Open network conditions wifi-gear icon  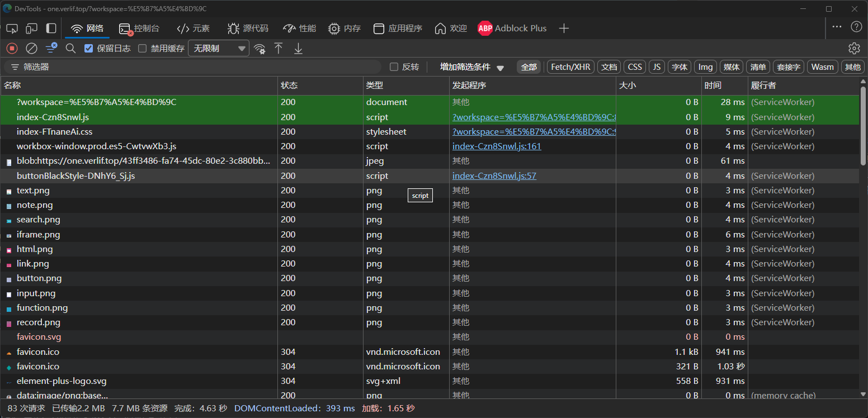tap(260, 49)
